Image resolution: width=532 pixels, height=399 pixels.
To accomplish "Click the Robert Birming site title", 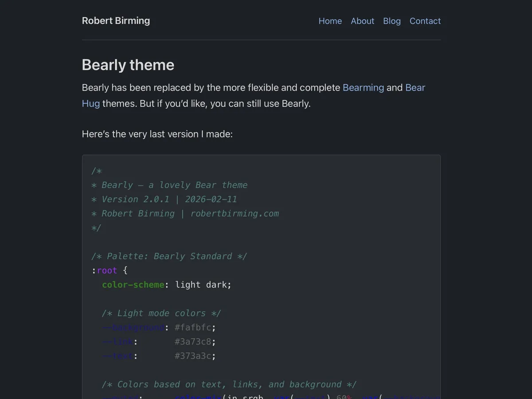I will (x=116, y=20).
